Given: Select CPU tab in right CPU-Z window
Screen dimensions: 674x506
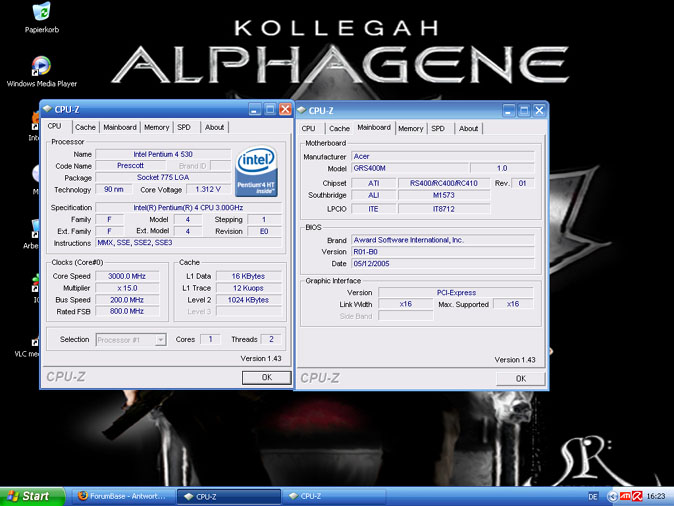Looking at the screenshot, I should click(x=308, y=129).
